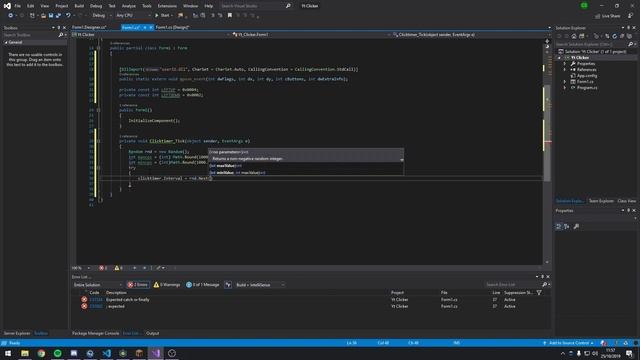The image size is (640, 360).
Task: Toggle the 0 Warnings filter button
Action: pos(167,285)
